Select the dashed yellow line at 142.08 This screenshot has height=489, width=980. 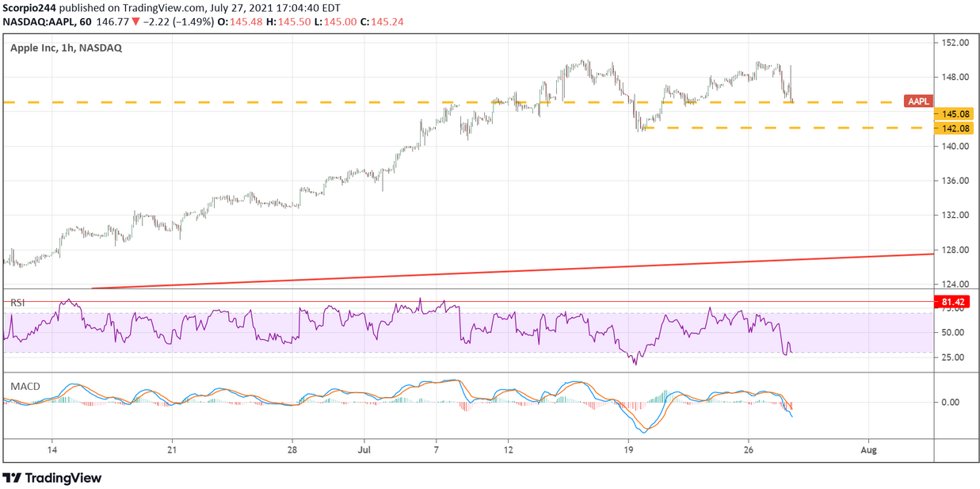point(788,128)
